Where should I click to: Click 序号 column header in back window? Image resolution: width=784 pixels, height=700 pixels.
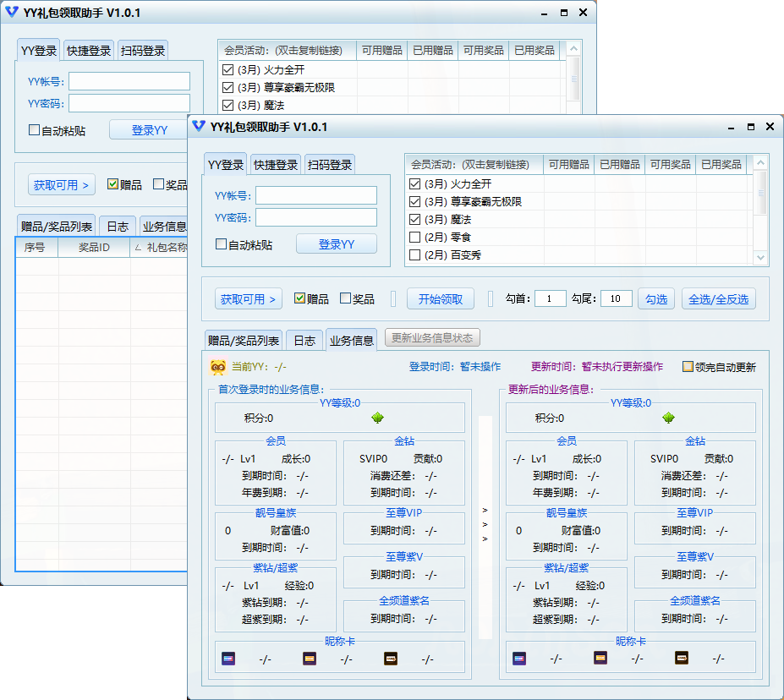[x=37, y=248]
